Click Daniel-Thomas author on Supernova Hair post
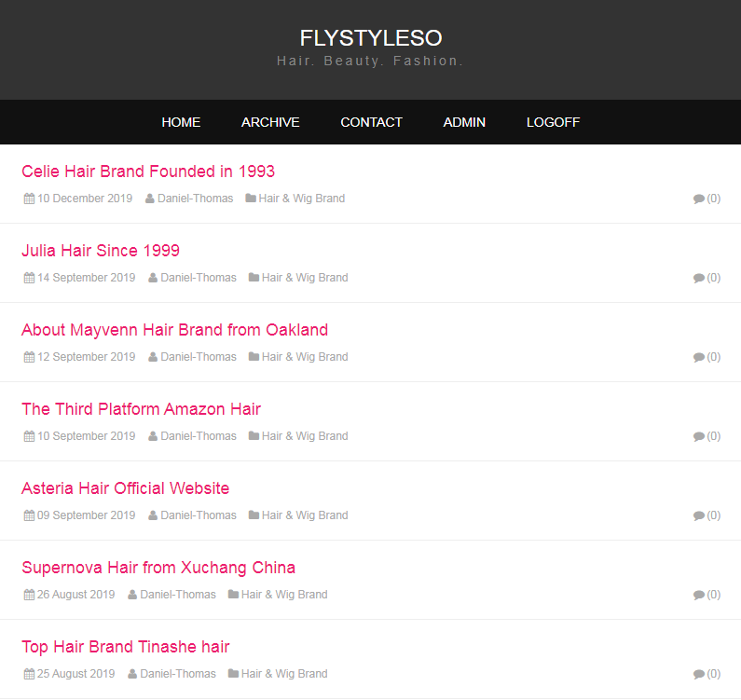 (178, 594)
